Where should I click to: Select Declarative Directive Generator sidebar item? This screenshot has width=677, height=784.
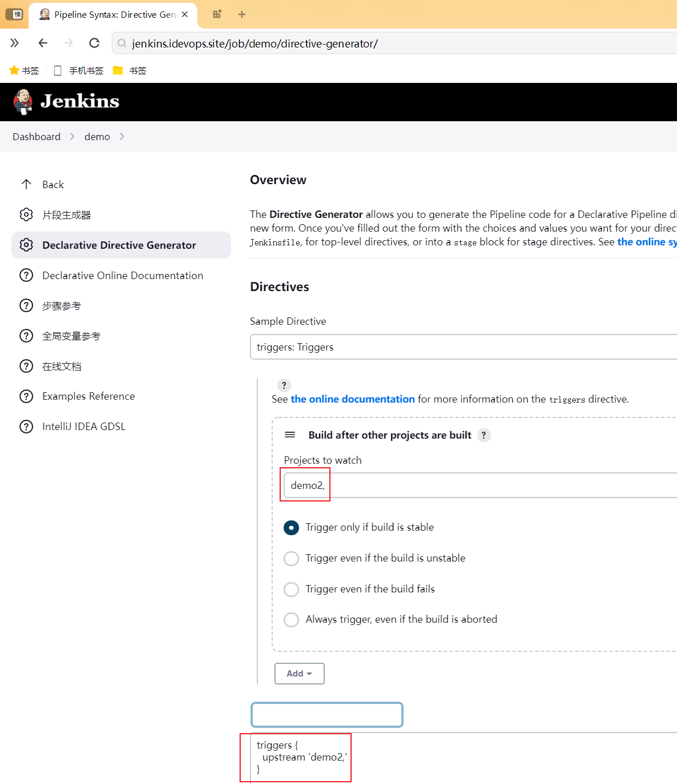(121, 245)
